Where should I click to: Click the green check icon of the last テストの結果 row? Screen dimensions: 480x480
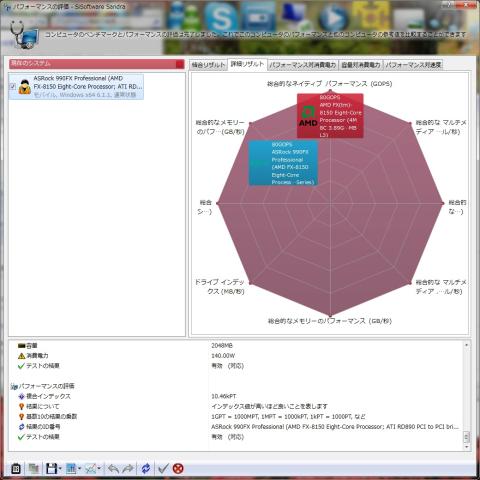[x=21, y=437]
